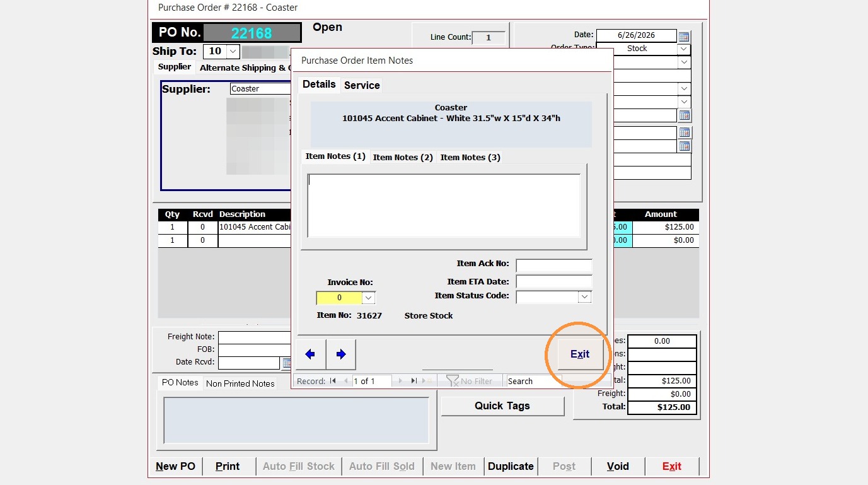Click the New Item button
The width and height of the screenshot is (868, 485).
(x=453, y=467)
